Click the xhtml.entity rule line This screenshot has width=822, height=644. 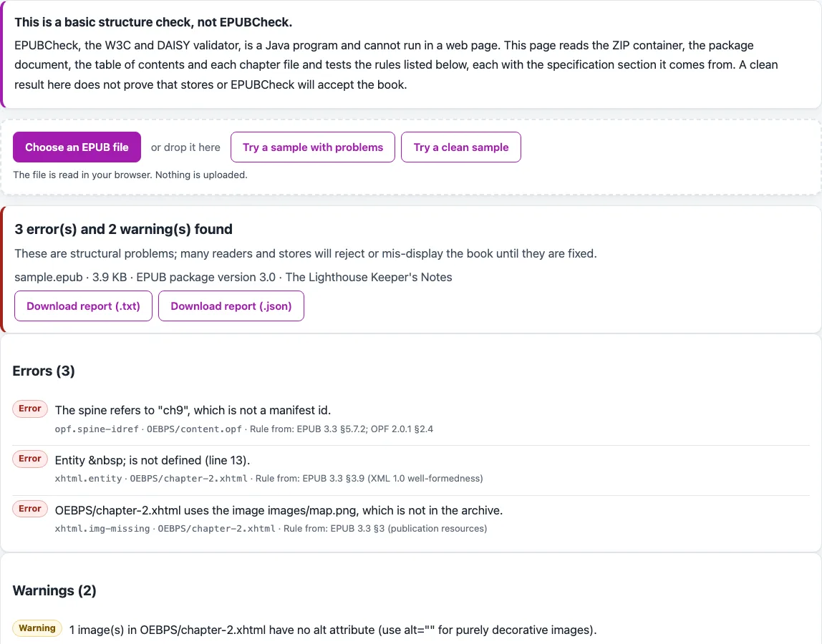click(x=269, y=479)
